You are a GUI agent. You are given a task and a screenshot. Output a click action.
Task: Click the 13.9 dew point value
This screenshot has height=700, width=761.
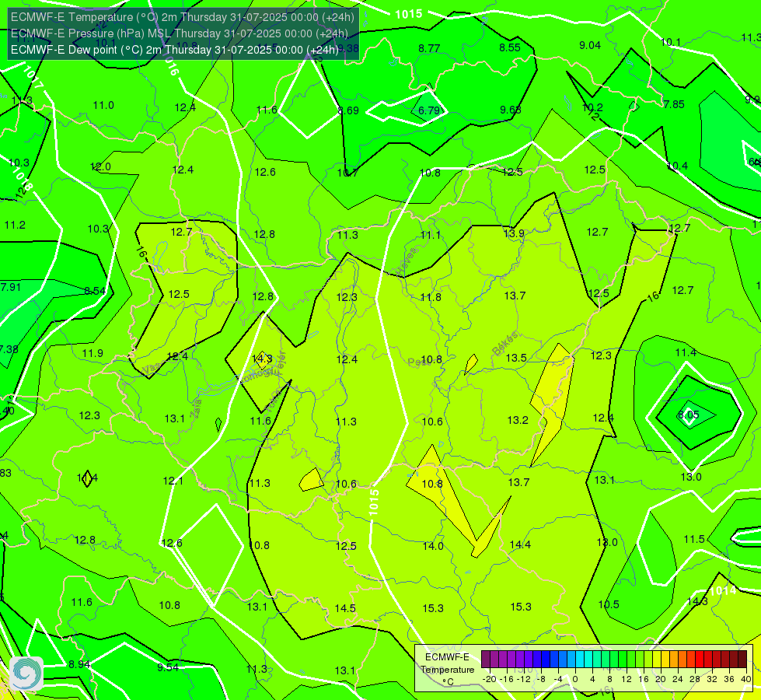click(514, 233)
